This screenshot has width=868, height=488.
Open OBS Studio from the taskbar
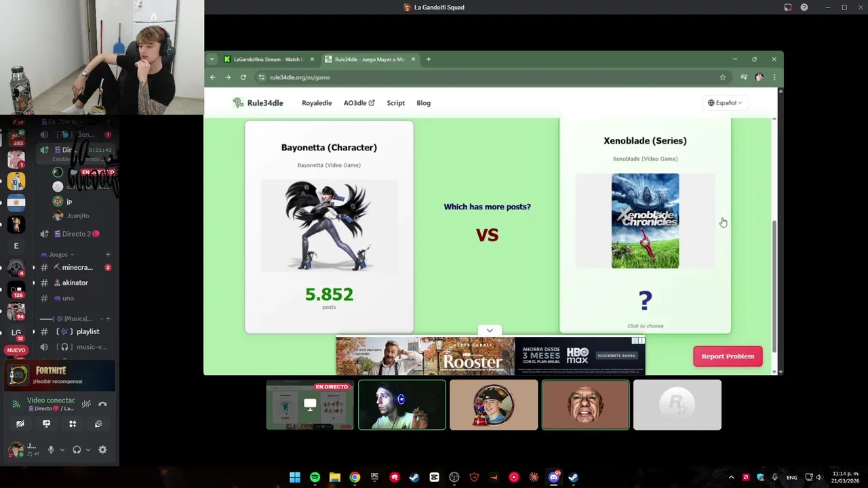point(454,477)
